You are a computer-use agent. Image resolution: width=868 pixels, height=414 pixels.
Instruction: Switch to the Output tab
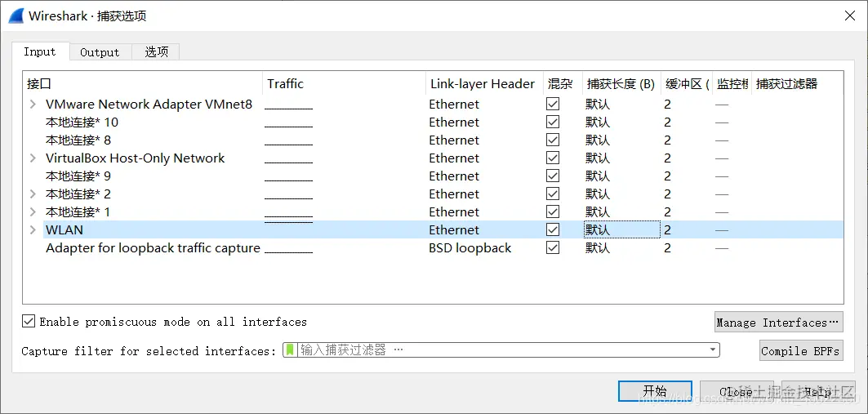[100, 52]
